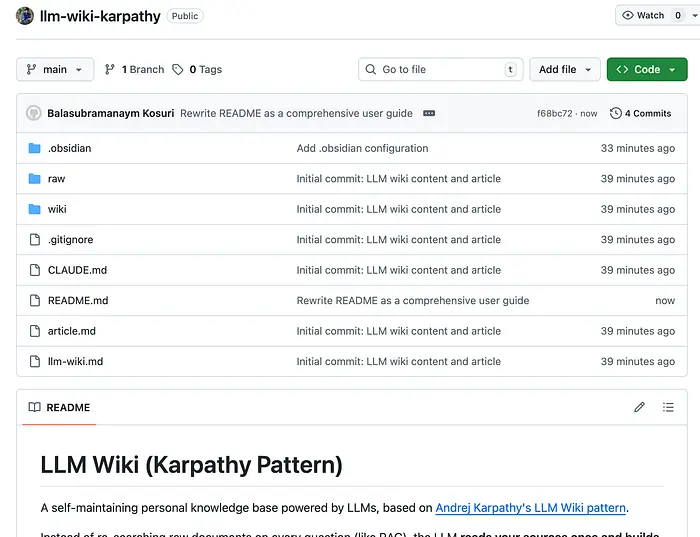Open the 0 Tags page
Viewport: 700px width, 537px height.
(x=197, y=69)
